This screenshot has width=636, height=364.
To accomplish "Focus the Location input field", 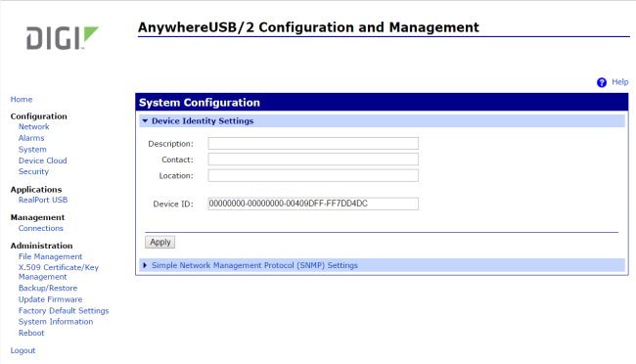I will (x=313, y=176).
